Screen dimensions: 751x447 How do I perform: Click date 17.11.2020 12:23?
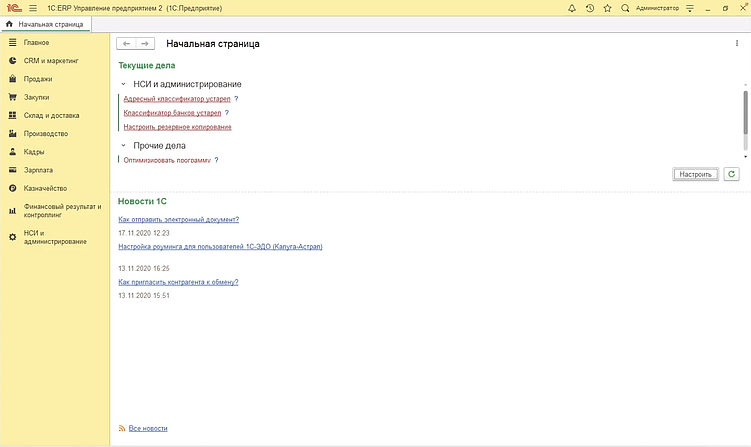(144, 233)
